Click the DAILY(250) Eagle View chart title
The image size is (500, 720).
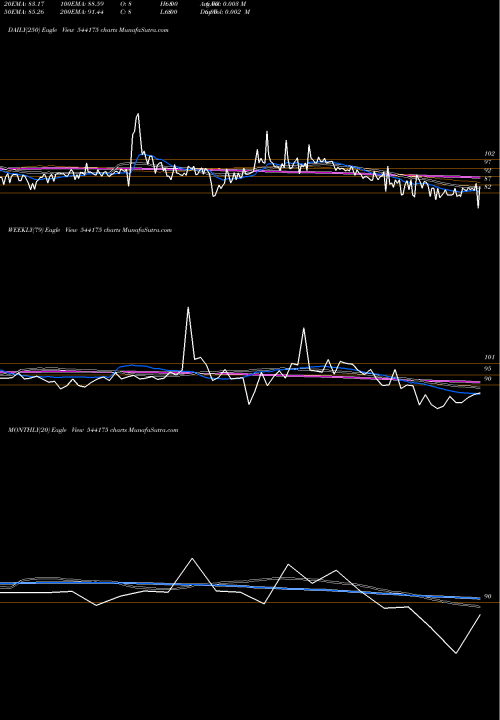coord(88,30)
